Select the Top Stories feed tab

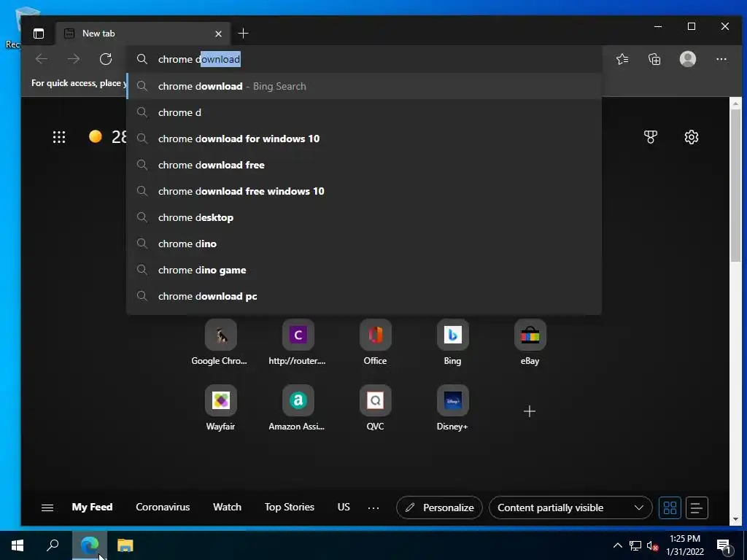tap(289, 507)
